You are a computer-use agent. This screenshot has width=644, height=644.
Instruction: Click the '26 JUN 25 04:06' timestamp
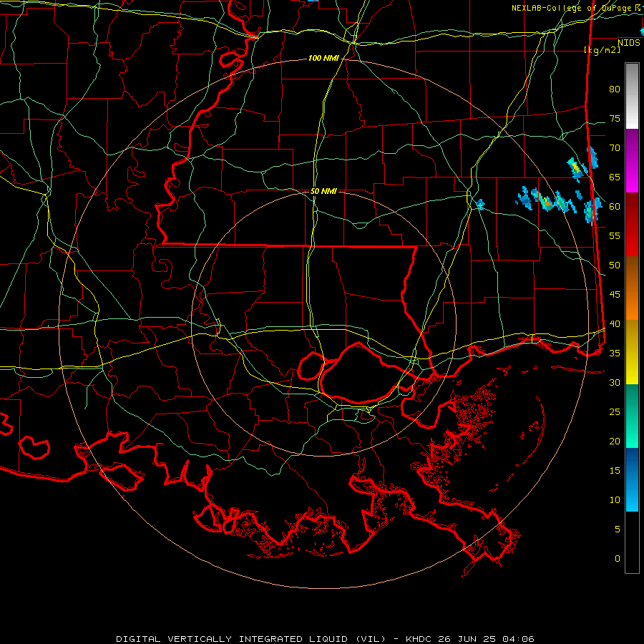click(488, 639)
